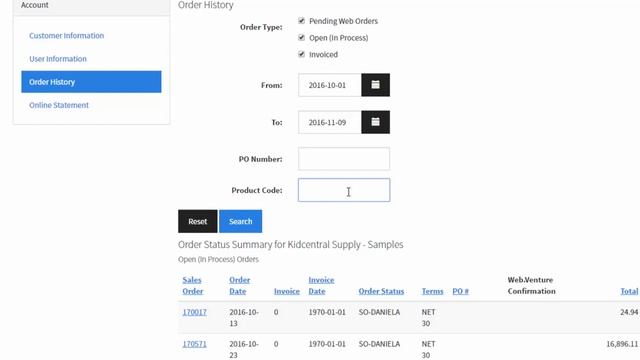The height and width of the screenshot is (360, 640).
Task: Sort by Order Date column
Action: pos(240,285)
